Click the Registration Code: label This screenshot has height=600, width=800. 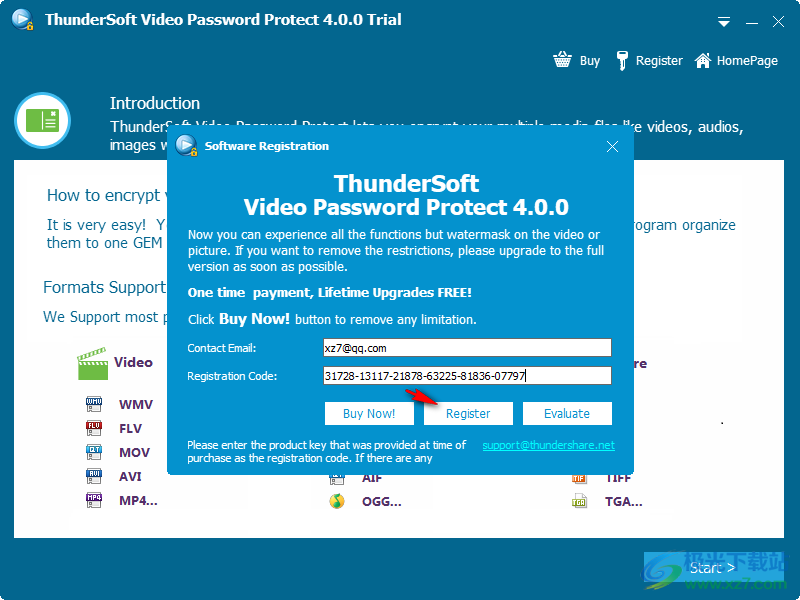click(232, 376)
